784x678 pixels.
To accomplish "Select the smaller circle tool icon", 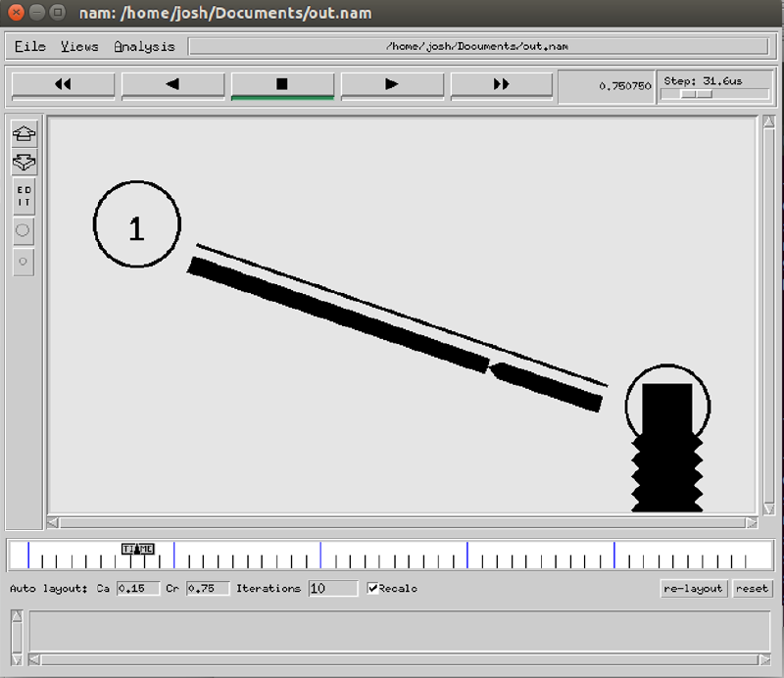I will pyautogui.click(x=24, y=263).
